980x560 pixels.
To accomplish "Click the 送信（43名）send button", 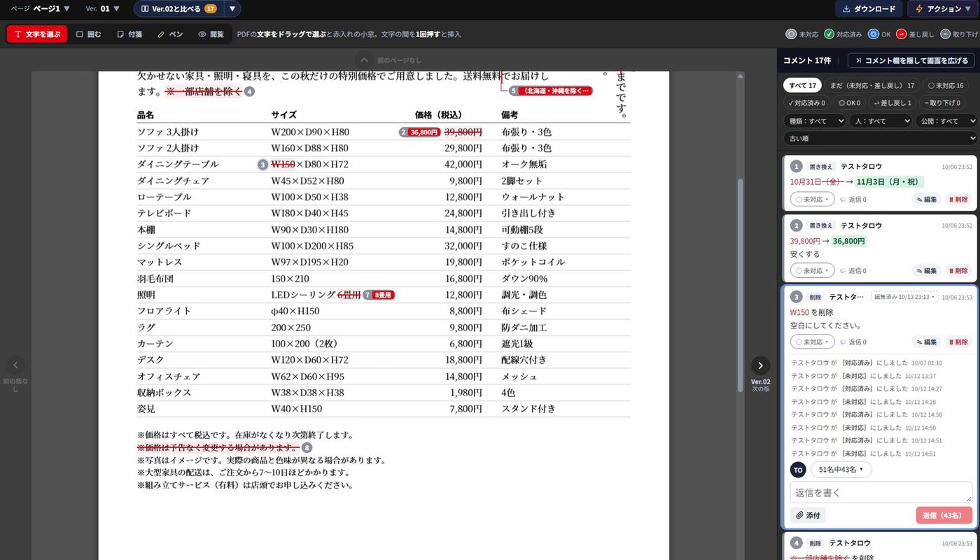I will [944, 515].
